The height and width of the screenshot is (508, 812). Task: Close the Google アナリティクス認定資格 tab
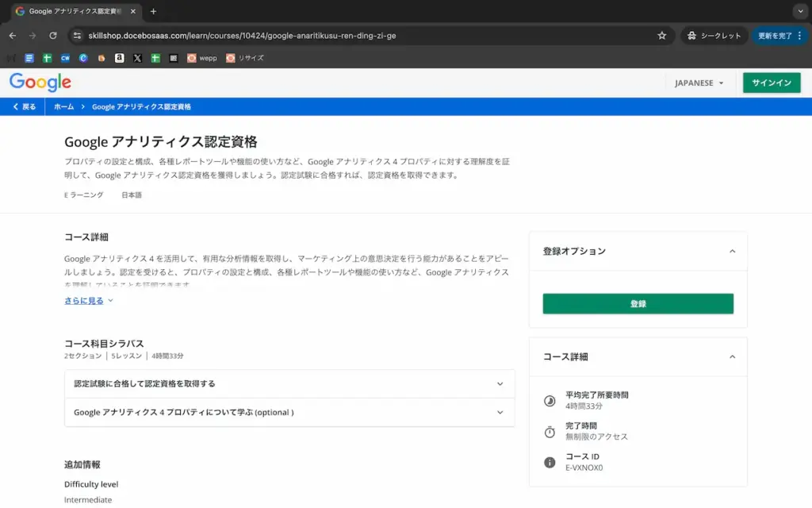point(133,11)
